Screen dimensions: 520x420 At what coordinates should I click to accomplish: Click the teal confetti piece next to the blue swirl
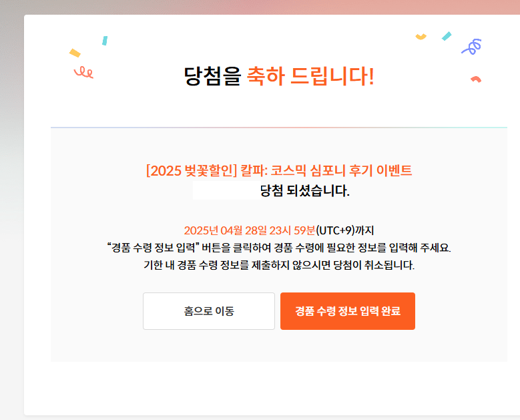pos(447,36)
